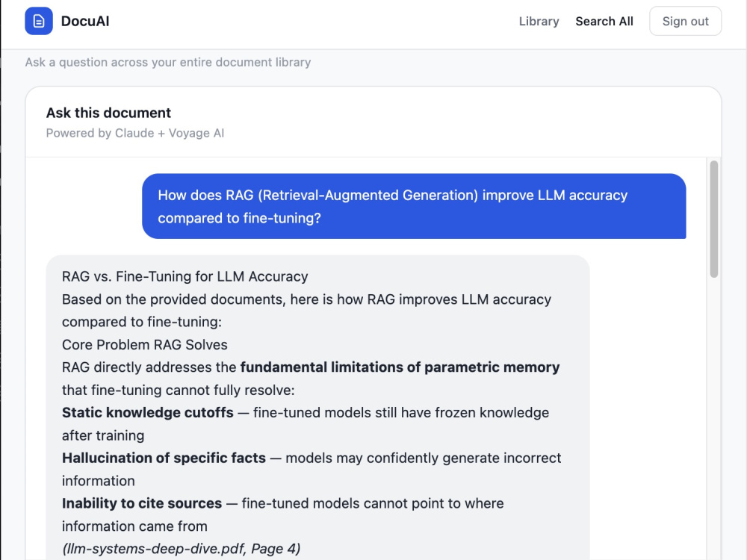Viewport: 747px width, 560px height.
Task: Click bold 'fundamental limitations of parametric memory'
Action: pos(400,367)
